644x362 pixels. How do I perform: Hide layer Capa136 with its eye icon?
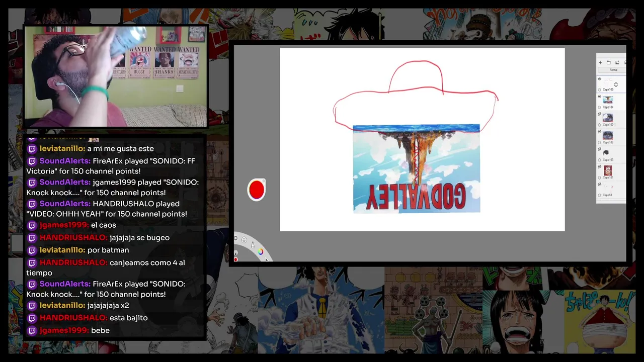click(599, 78)
